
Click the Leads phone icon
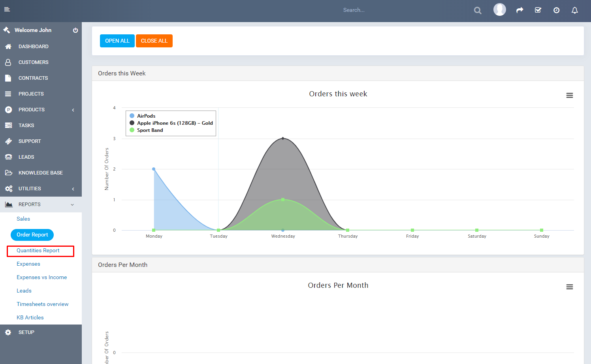(8, 157)
